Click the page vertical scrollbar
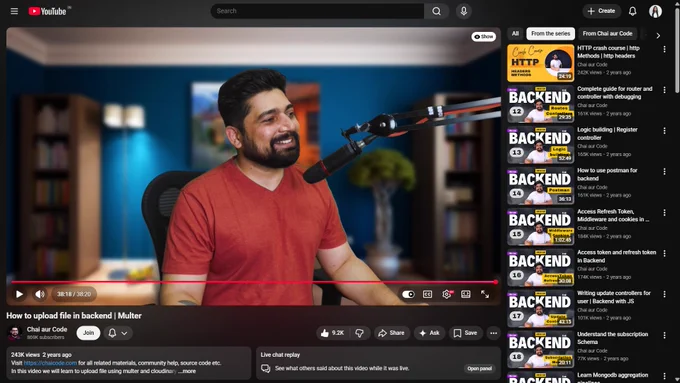 tap(677, 50)
